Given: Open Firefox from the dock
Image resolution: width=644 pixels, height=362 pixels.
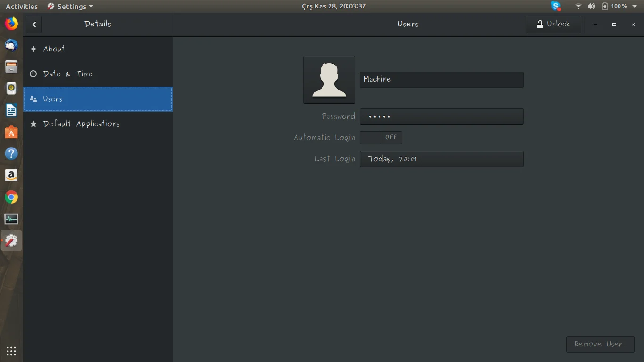Looking at the screenshot, I should pyautogui.click(x=11, y=23).
